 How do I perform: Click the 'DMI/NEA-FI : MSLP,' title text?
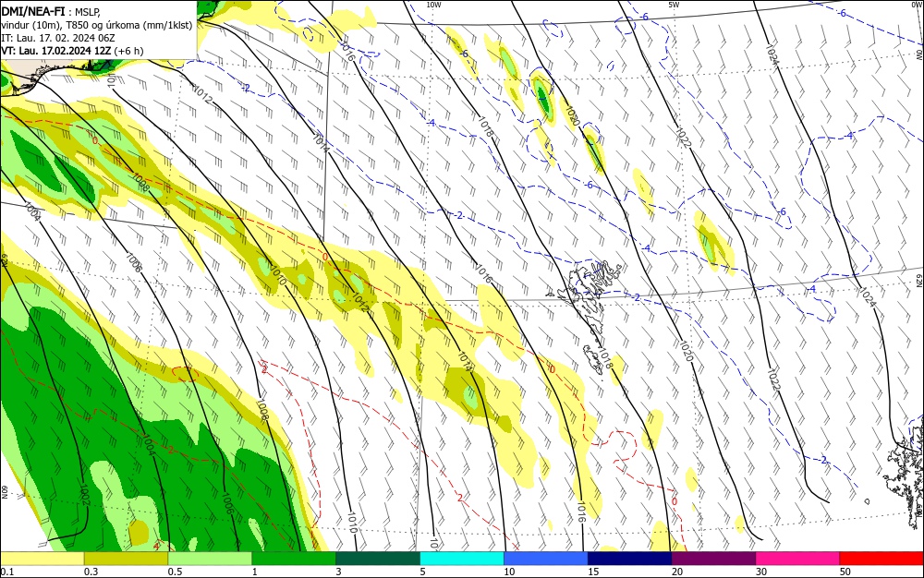coord(51,10)
